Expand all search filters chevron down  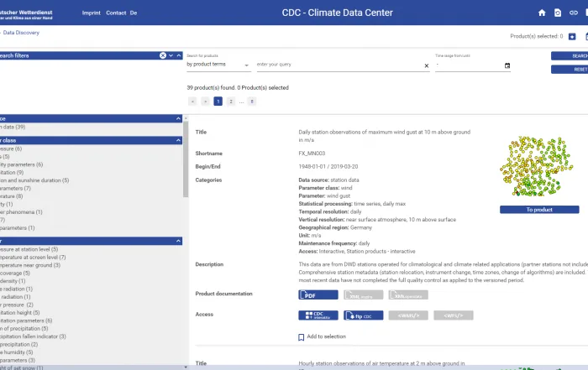(171, 55)
